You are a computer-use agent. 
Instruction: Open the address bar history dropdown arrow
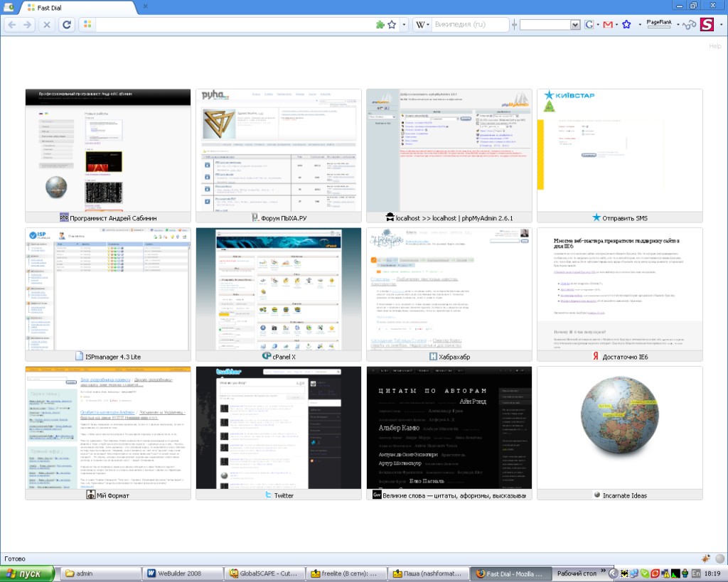(x=404, y=25)
